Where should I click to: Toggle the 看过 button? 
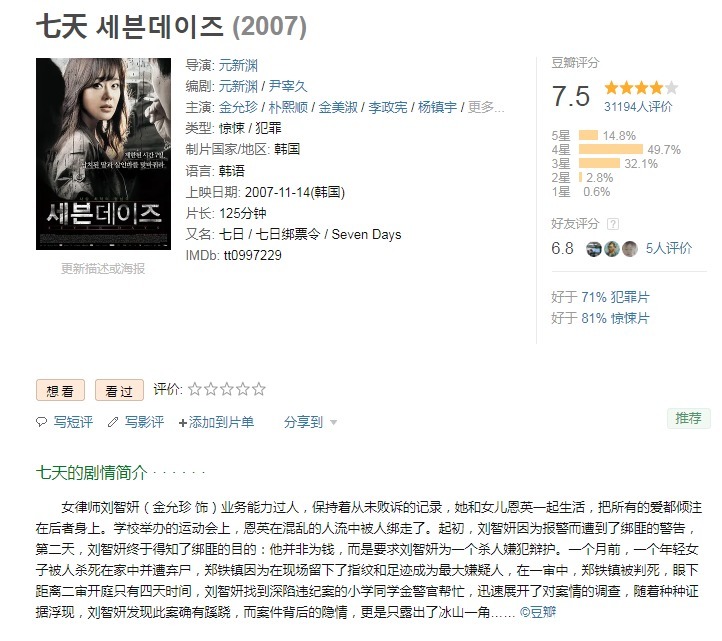119,390
